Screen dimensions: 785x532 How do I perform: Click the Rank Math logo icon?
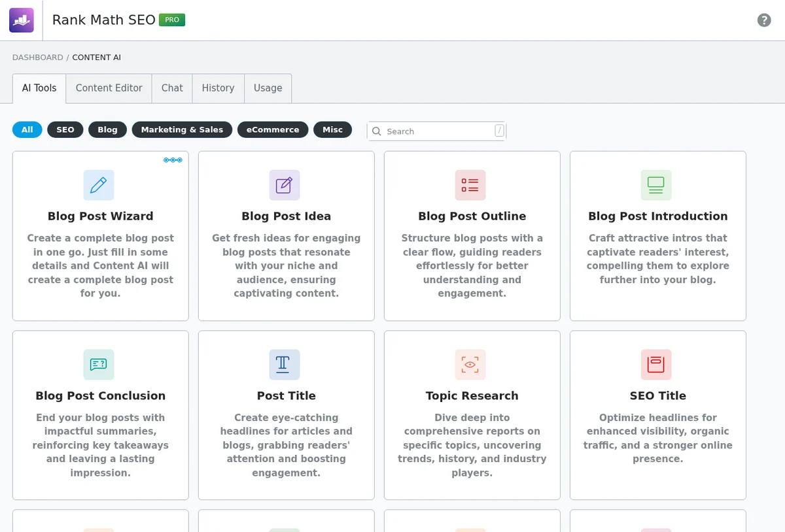pyautogui.click(x=22, y=20)
